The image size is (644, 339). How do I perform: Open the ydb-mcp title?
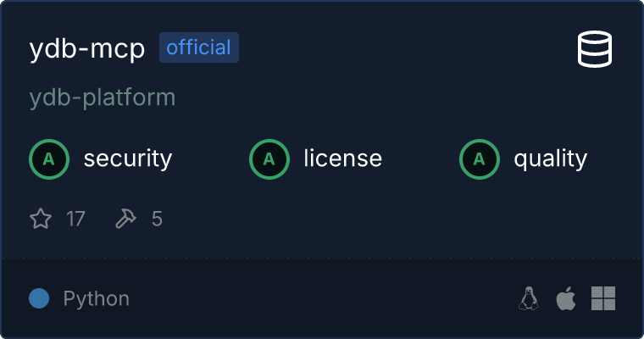click(87, 49)
